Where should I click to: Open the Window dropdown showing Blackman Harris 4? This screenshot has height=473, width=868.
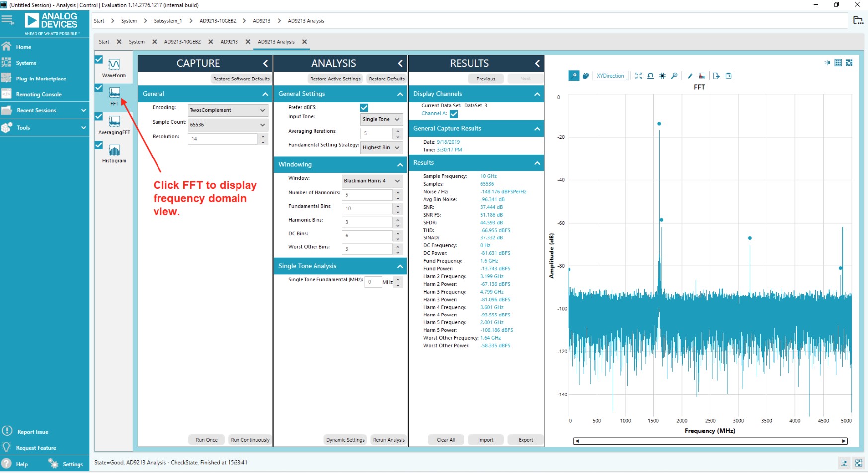pos(372,180)
